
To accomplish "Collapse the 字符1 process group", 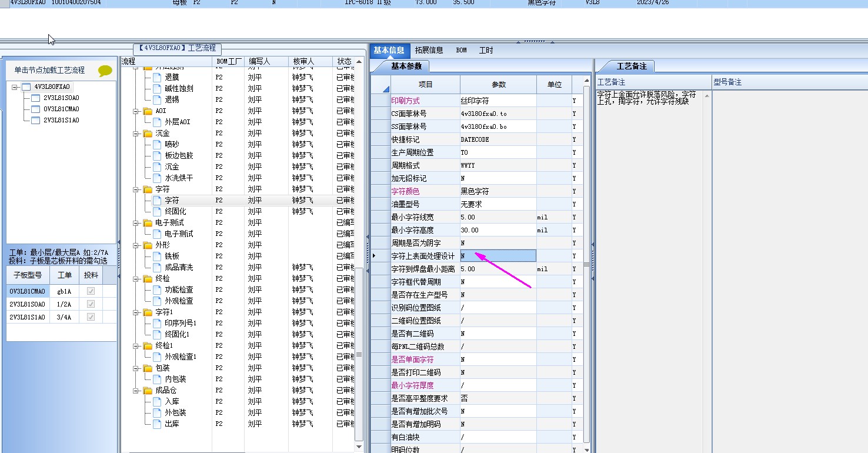I will (x=136, y=312).
